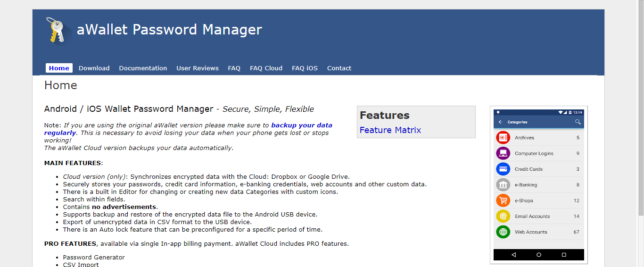Click the Auto lock feature bullet
This screenshot has width=644, height=267.
click(193, 229)
